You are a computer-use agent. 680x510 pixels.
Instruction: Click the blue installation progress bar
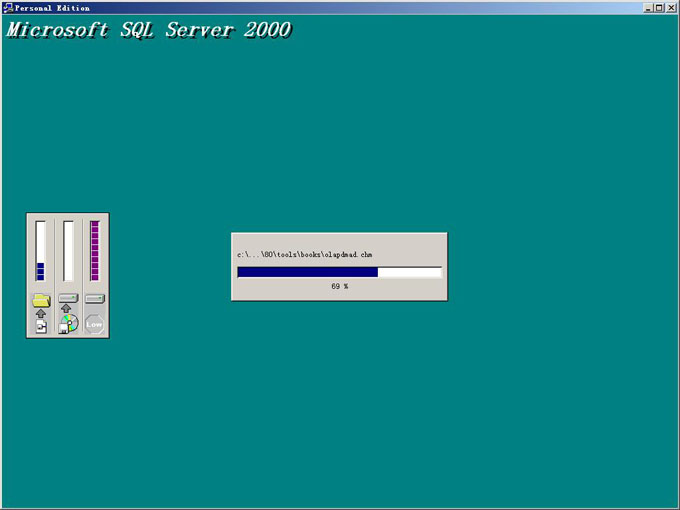tap(340, 272)
